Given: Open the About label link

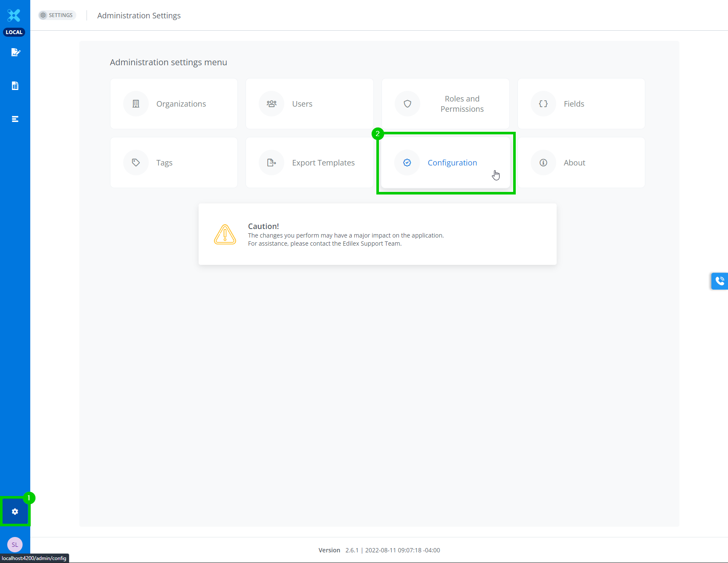Looking at the screenshot, I should pos(574,163).
